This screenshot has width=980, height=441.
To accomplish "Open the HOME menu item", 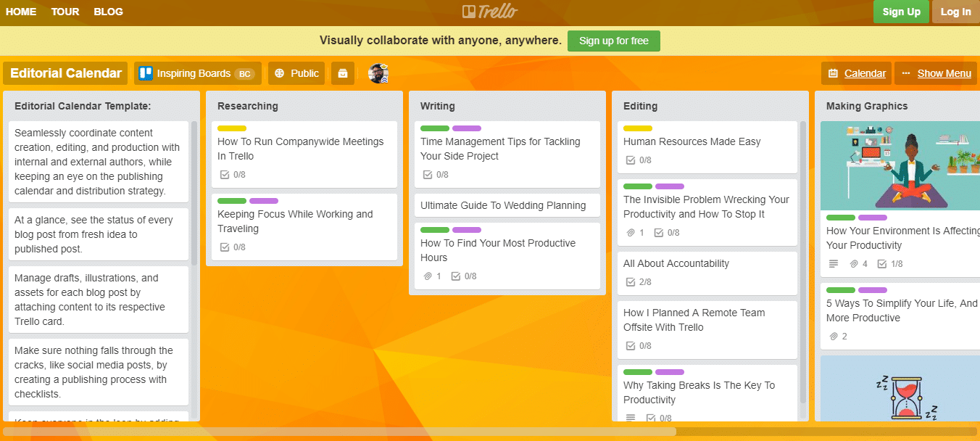I will point(20,11).
